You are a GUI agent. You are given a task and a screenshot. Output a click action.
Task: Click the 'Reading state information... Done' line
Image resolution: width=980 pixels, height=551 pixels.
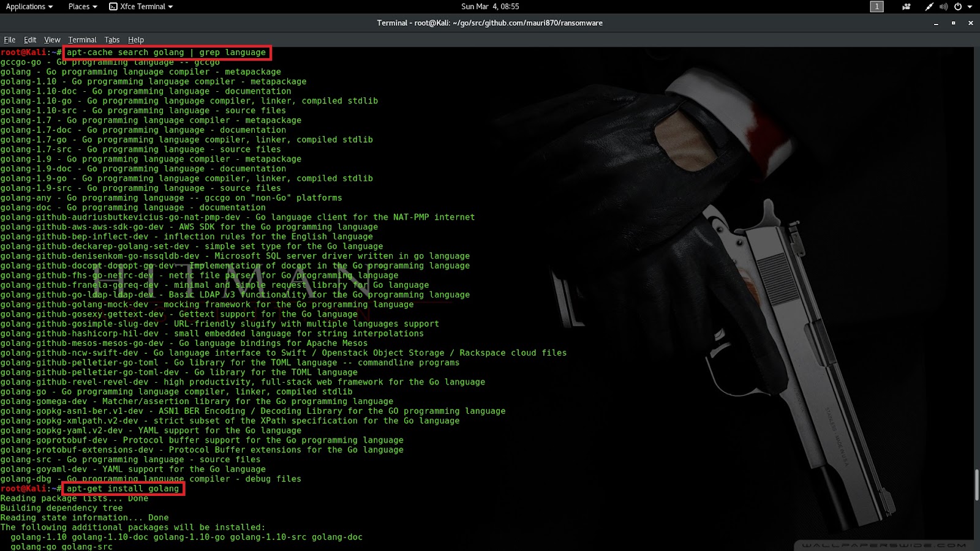pos(85,518)
